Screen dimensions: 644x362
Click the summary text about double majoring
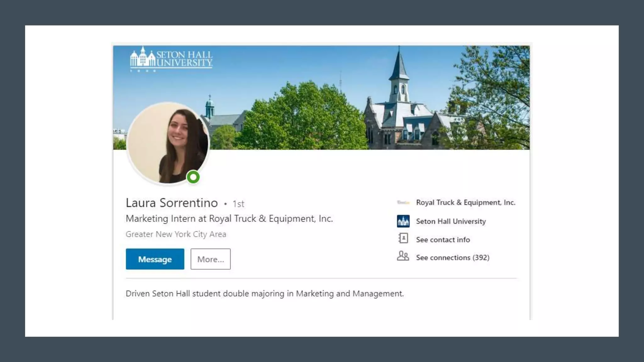(264, 294)
